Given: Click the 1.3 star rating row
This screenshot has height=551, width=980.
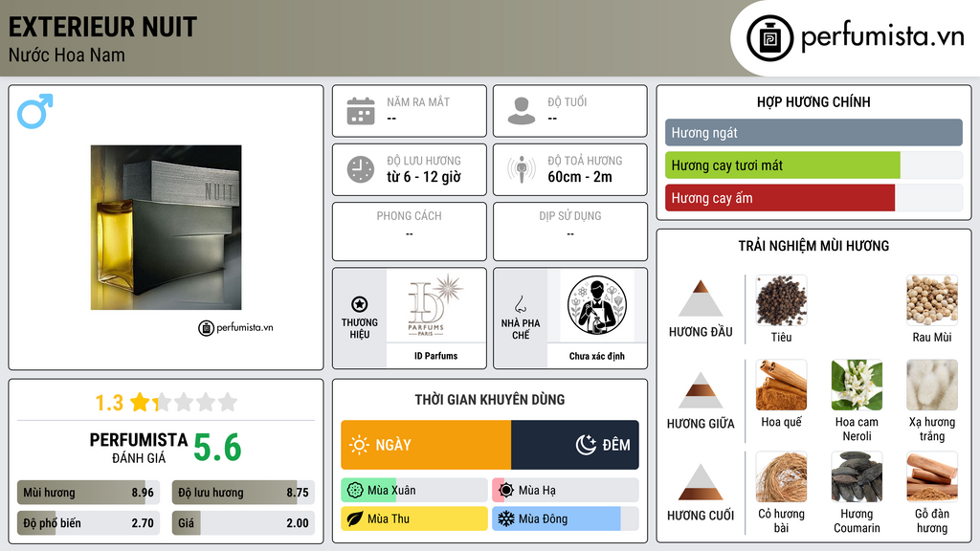Looking at the screenshot, I should pyautogui.click(x=167, y=403).
